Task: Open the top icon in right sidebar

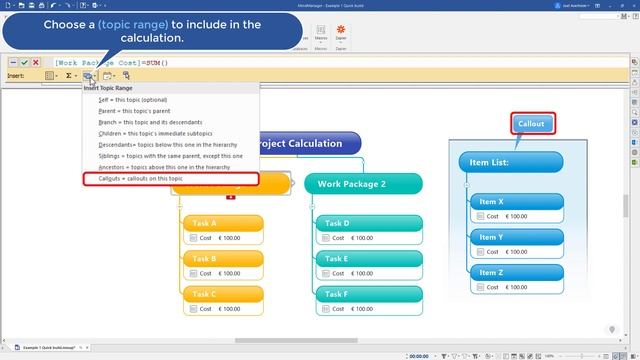Action: (x=635, y=62)
